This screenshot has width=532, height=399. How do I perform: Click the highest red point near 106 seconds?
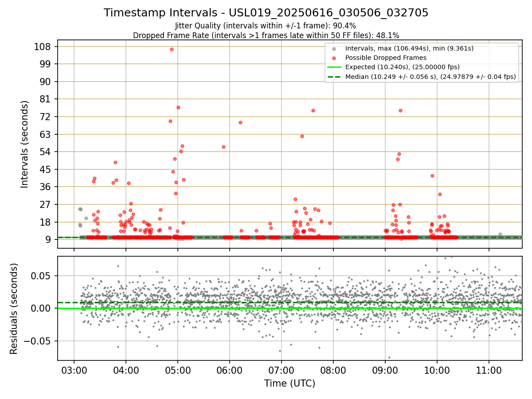click(x=172, y=49)
